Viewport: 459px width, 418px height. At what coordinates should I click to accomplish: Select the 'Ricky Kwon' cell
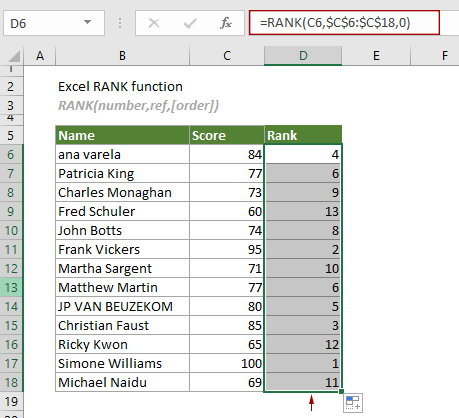tap(122, 344)
